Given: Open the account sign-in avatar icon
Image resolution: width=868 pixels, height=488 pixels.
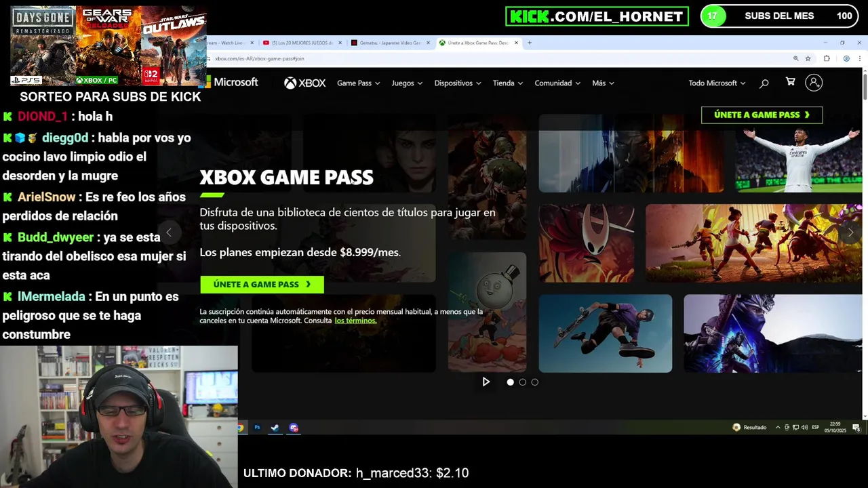Looking at the screenshot, I should 814,83.
